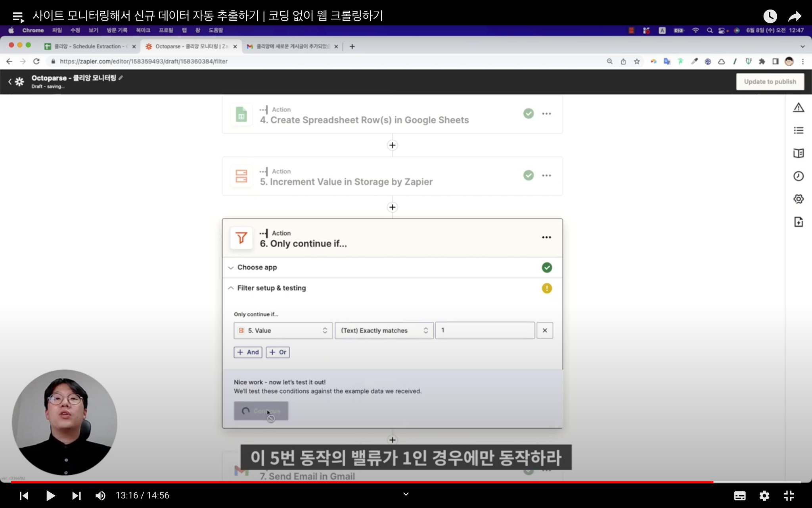This screenshot has width=812, height=508.
Task: Add step after Google Sheets action
Action: coord(392,145)
